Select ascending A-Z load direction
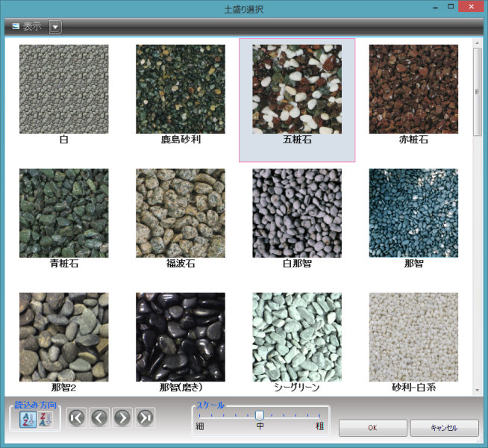Screen dimensions: 488x448 [28, 419]
